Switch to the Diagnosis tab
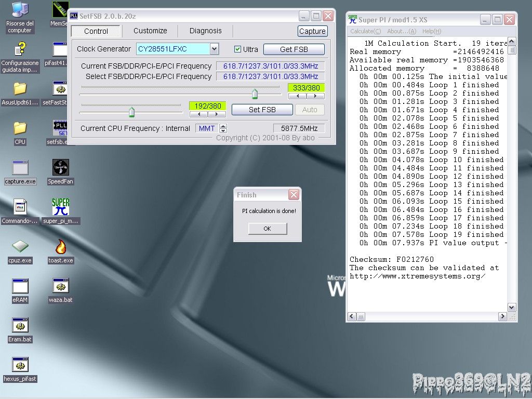 click(206, 31)
